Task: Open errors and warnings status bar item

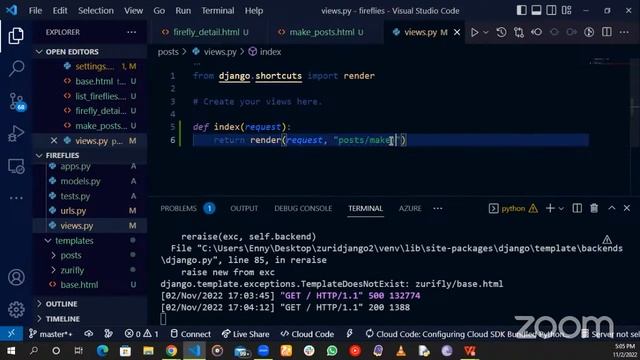Action: coord(141,334)
